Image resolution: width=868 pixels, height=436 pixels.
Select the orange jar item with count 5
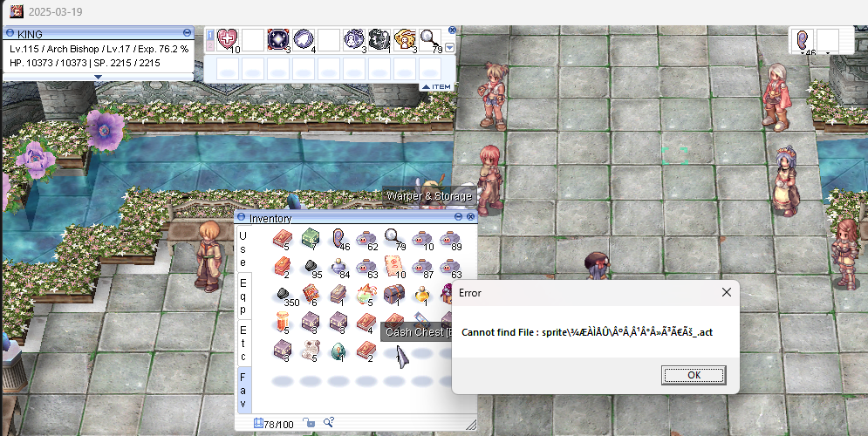pos(283,323)
